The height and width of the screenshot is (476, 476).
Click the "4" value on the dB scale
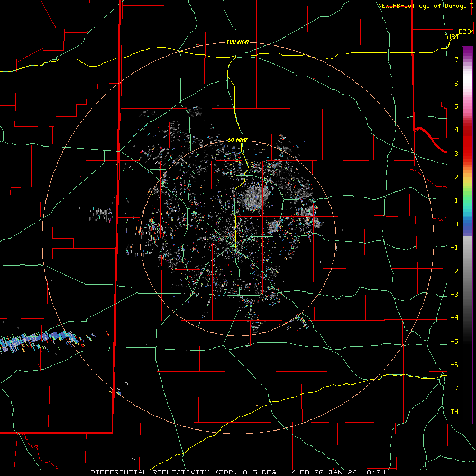click(456, 130)
